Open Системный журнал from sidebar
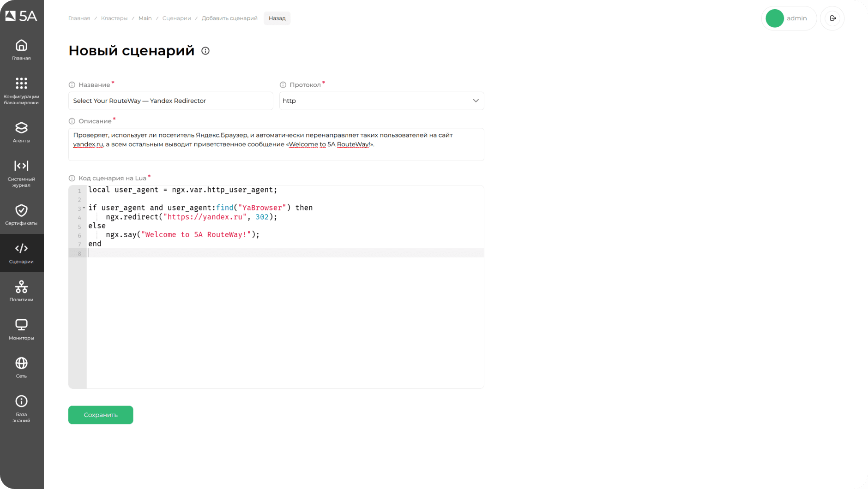Image resolution: width=868 pixels, height=489 pixels. point(21,173)
